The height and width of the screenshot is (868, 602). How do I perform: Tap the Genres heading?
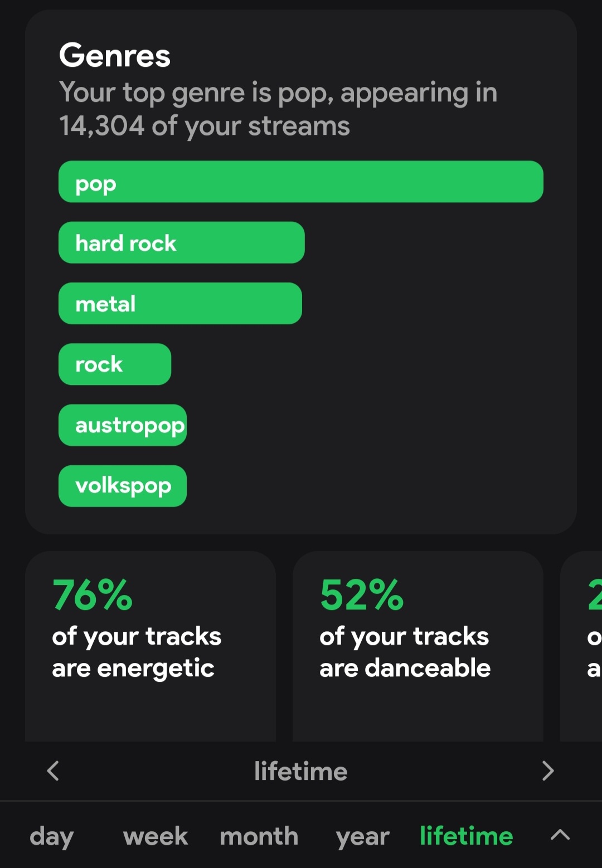coord(115,56)
